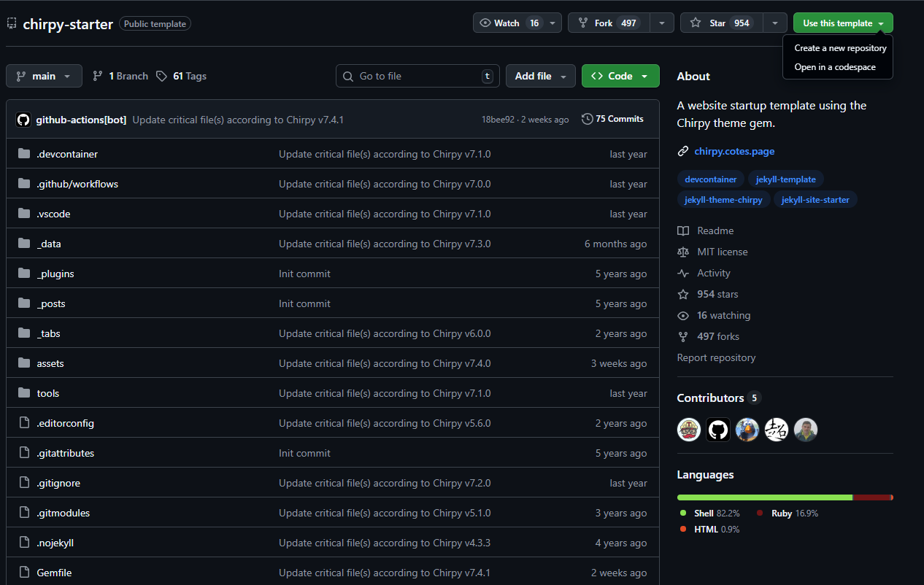Image resolution: width=924 pixels, height=585 pixels.
Task: Open the green Code dropdown
Action: point(620,76)
